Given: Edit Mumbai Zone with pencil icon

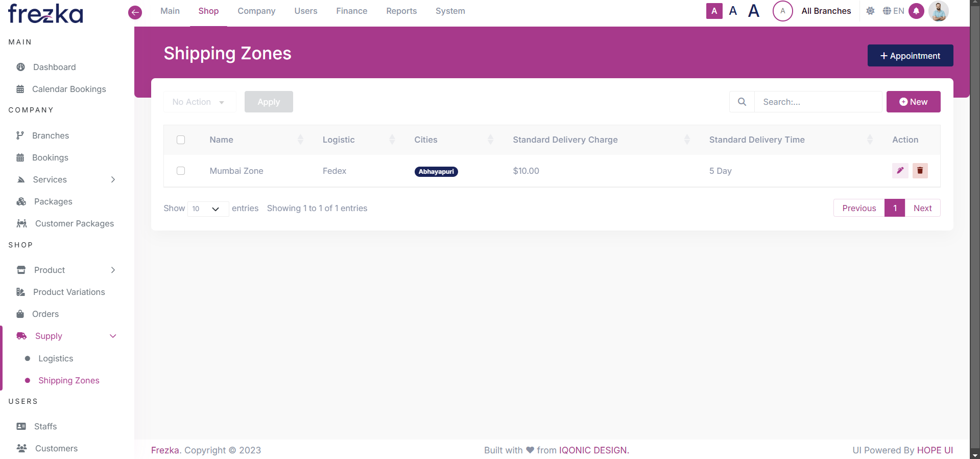Looking at the screenshot, I should [900, 170].
